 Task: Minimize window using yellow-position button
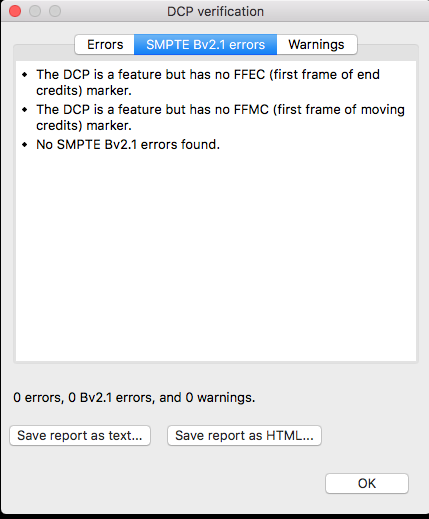point(35,11)
